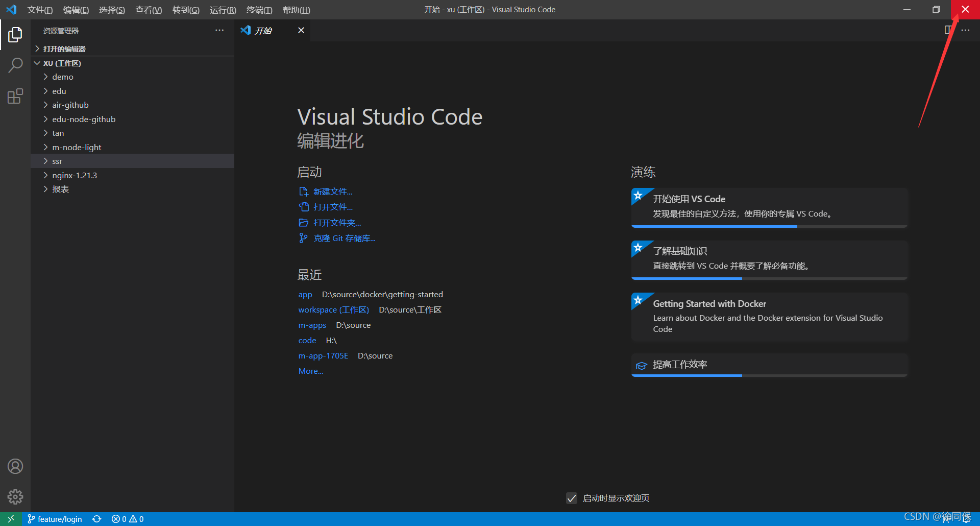Open the 选择(S) menu
Viewport: 980px width, 526px height.
(112, 10)
